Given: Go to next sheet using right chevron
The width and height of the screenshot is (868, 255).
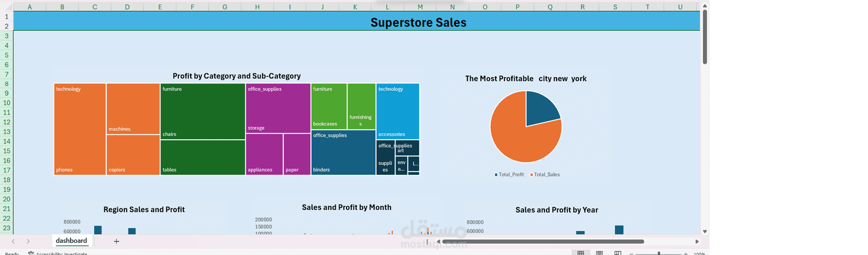Looking at the screenshot, I should point(28,241).
